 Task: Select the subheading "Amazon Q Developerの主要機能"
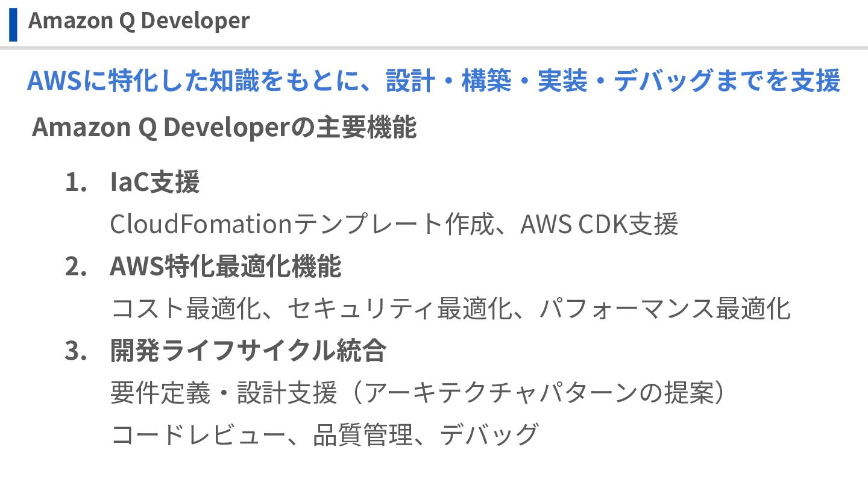(x=224, y=128)
